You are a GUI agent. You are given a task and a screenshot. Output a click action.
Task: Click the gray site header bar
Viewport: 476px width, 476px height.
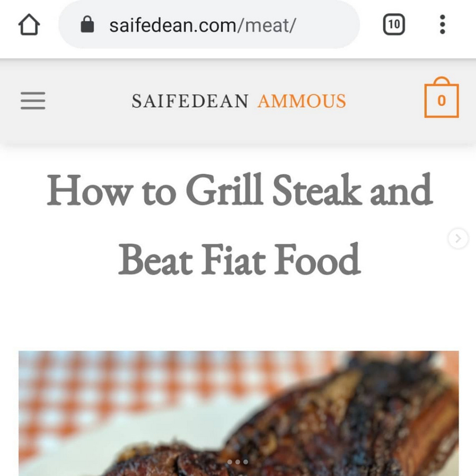coord(238,101)
